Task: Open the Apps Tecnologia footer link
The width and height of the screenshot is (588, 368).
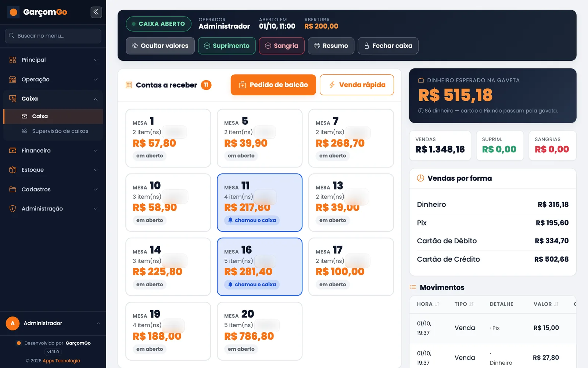Action: coord(61,361)
